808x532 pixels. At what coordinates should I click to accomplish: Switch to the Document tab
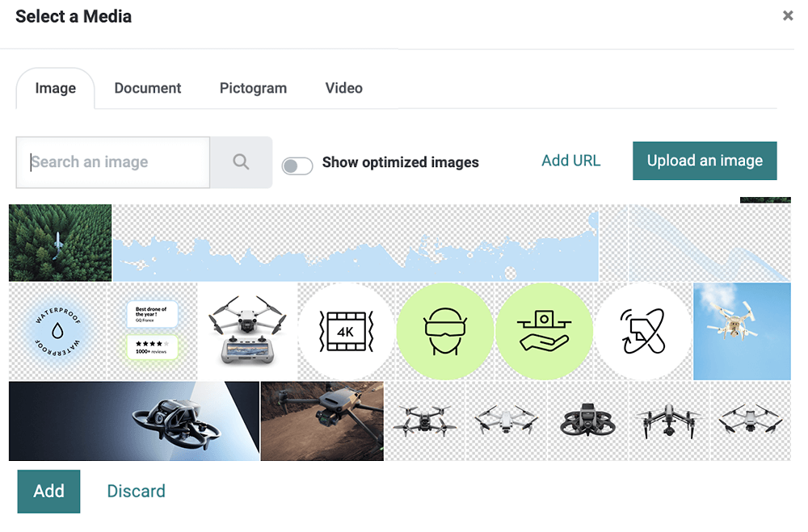[148, 89]
